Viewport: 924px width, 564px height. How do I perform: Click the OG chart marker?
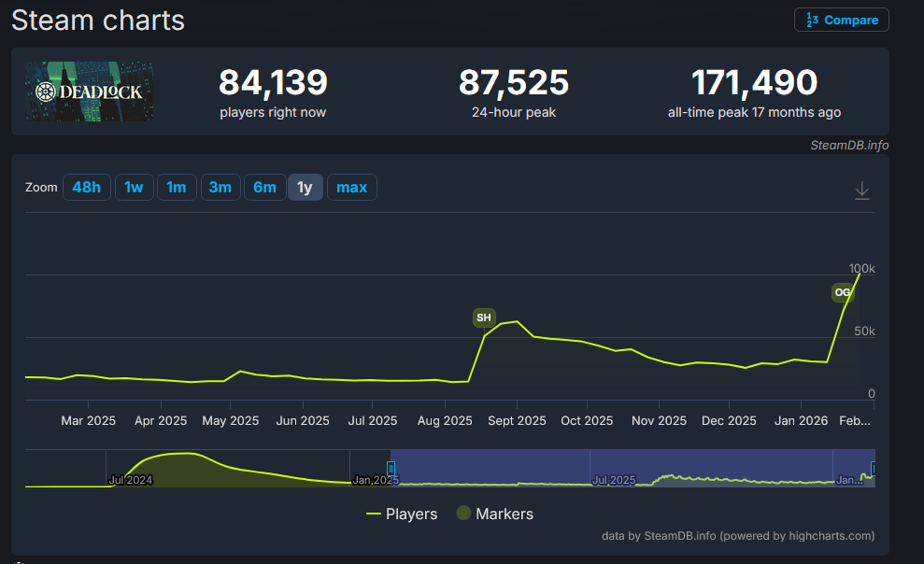[x=842, y=292]
